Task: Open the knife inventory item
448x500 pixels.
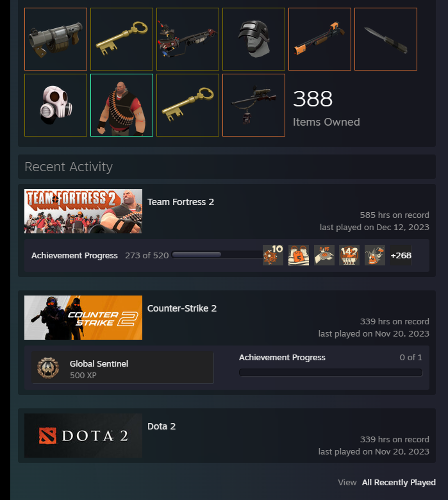Action: coord(385,39)
